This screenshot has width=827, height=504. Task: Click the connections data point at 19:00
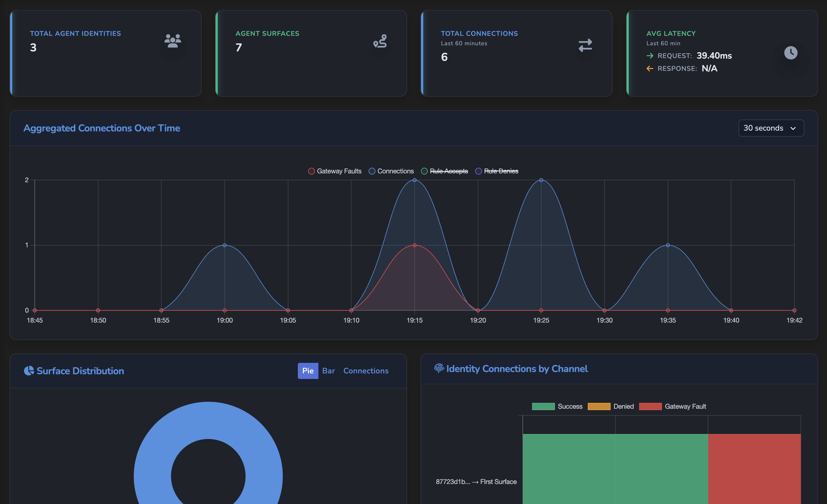(x=224, y=245)
